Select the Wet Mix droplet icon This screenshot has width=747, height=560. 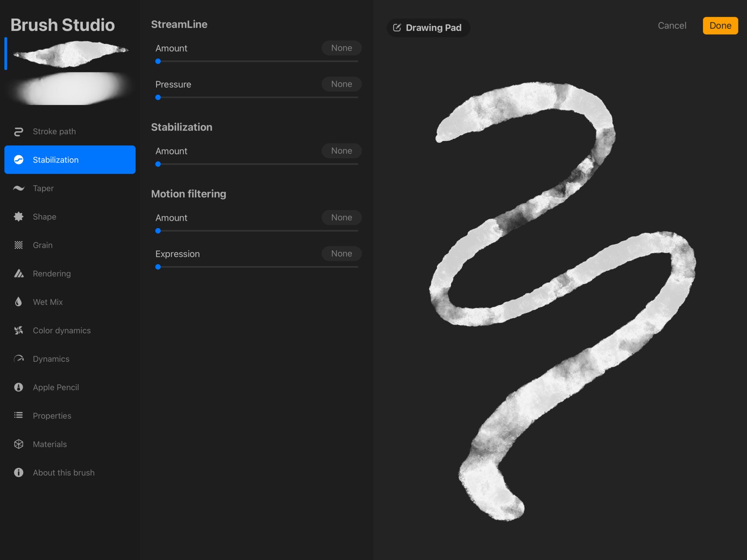click(19, 302)
